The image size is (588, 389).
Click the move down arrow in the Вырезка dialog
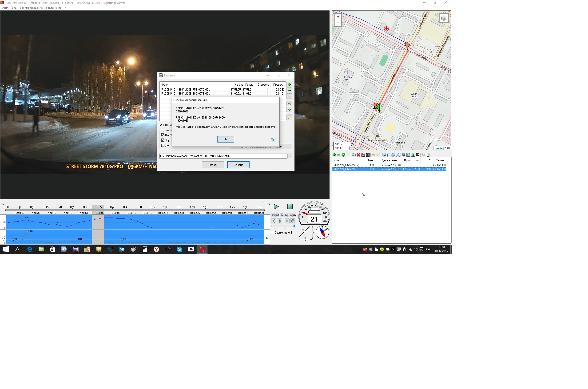[289, 110]
